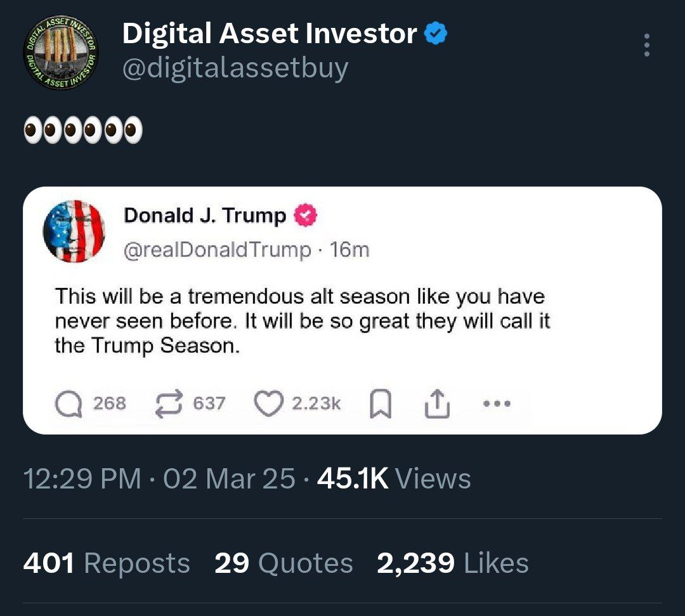This screenshot has width=685, height=616.
Task: Open the three-dot more options menu
Action: pos(646,45)
